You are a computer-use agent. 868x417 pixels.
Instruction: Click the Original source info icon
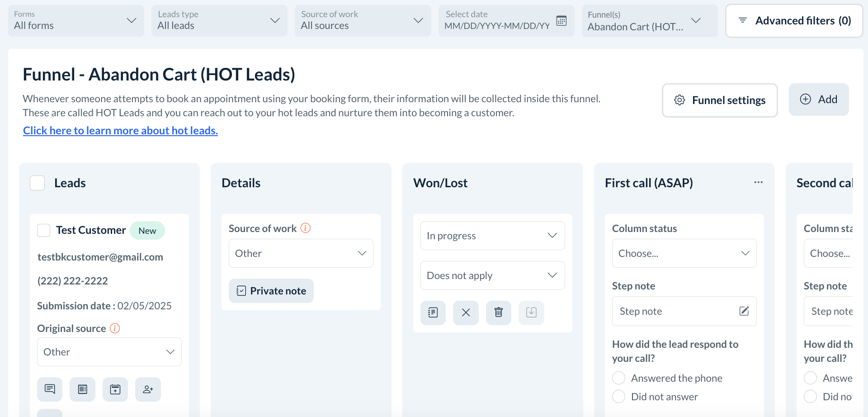115,328
